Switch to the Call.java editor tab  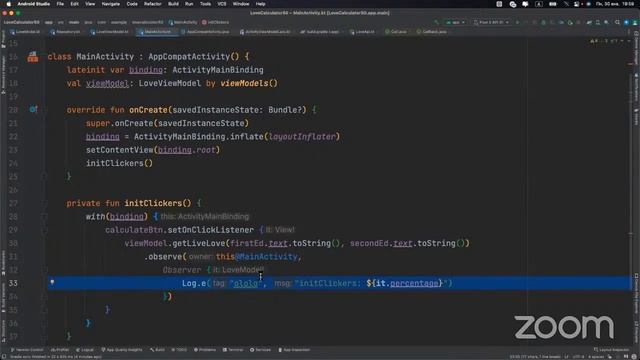point(396,31)
